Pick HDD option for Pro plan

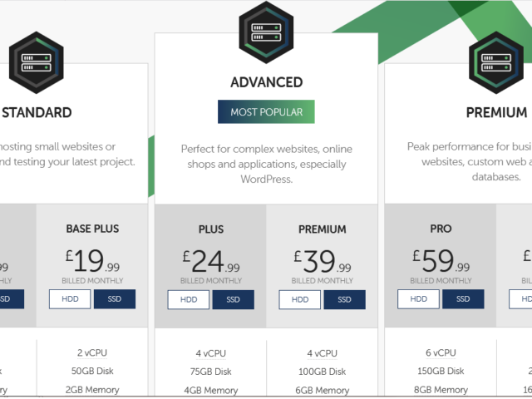pyautogui.click(x=419, y=299)
